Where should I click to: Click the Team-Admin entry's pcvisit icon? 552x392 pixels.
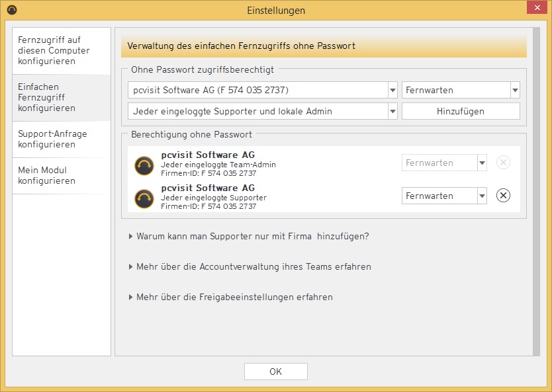click(144, 165)
